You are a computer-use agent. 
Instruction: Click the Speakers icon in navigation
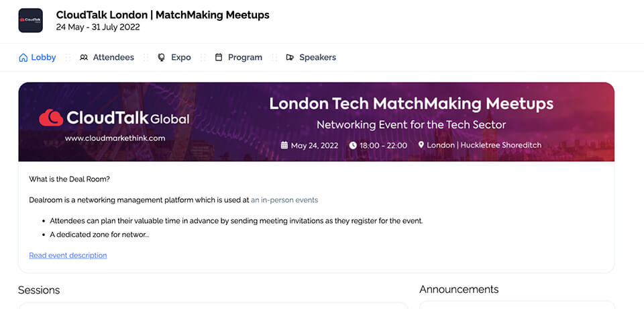tap(290, 58)
